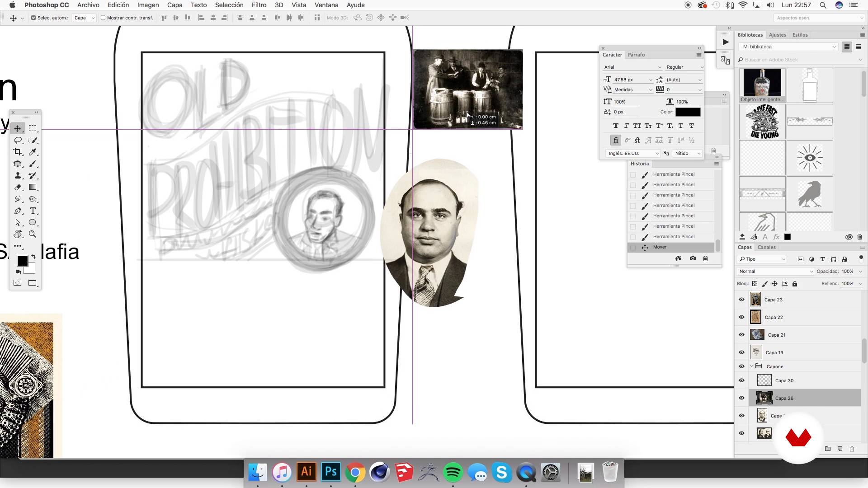
Task: Switch library to list view
Action: (x=858, y=47)
